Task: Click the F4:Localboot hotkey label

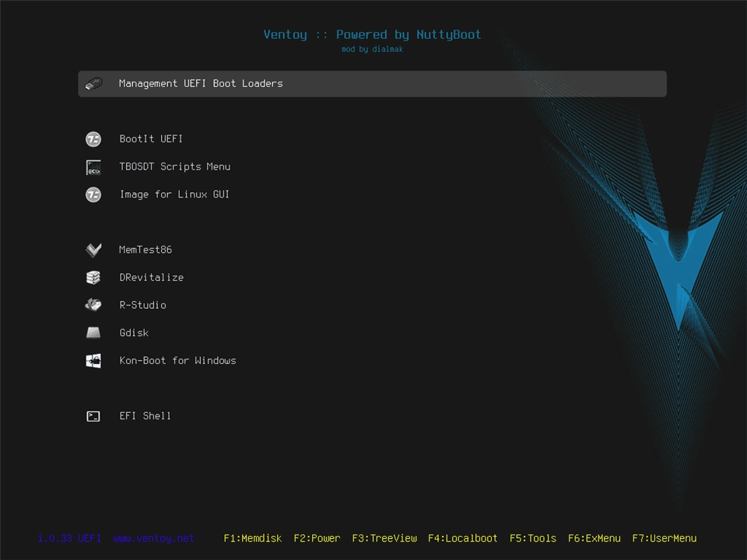Action: [x=462, y=538]
